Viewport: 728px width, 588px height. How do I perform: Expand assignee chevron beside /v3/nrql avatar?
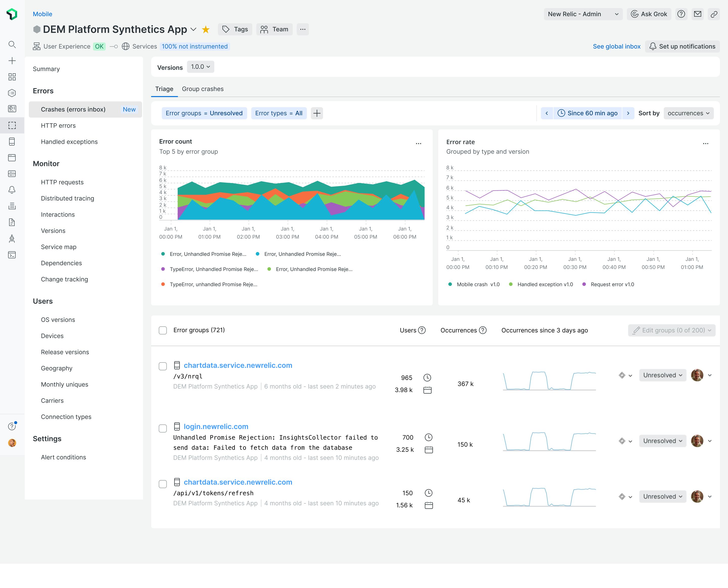pyautogui.click(x=710, y=375)
